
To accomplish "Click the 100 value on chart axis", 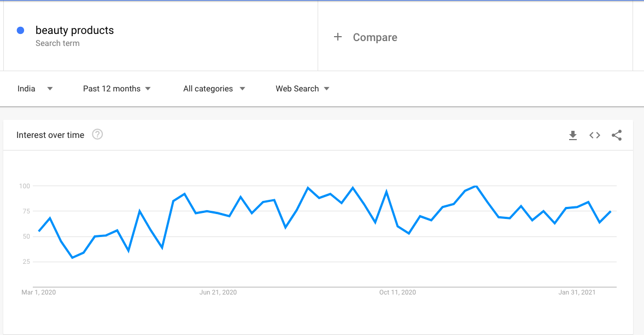I will pos(25,186).
